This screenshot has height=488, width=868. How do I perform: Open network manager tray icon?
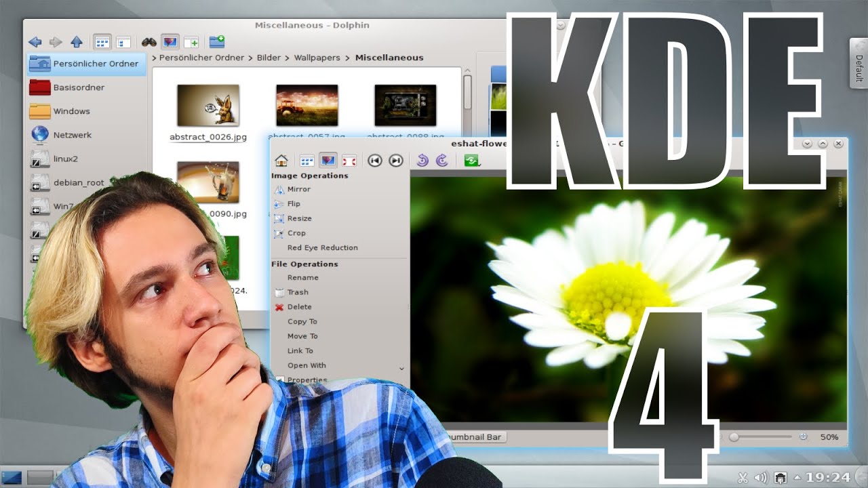pos(781,477)
